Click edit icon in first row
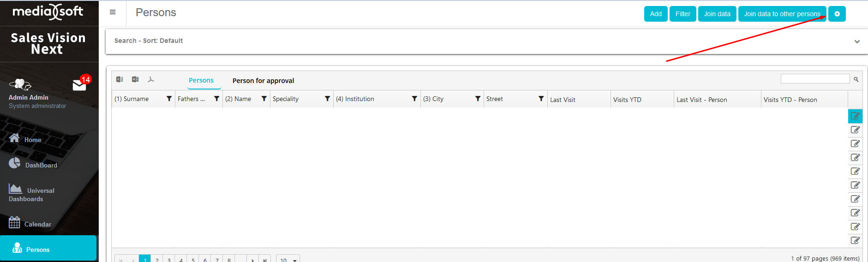 [855, 116]
